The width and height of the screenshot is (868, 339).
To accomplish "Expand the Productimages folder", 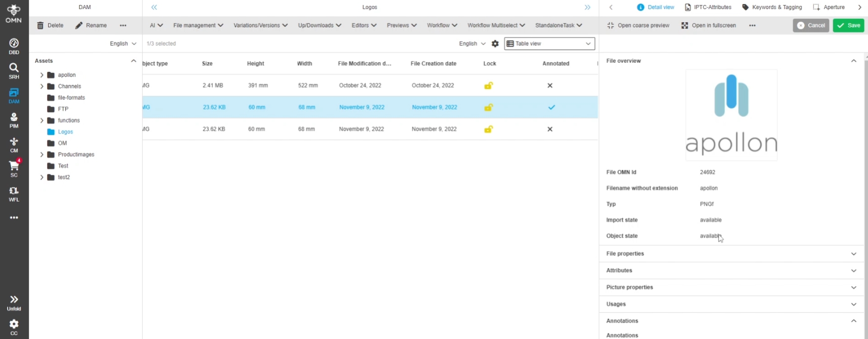I will pos(42,155).
